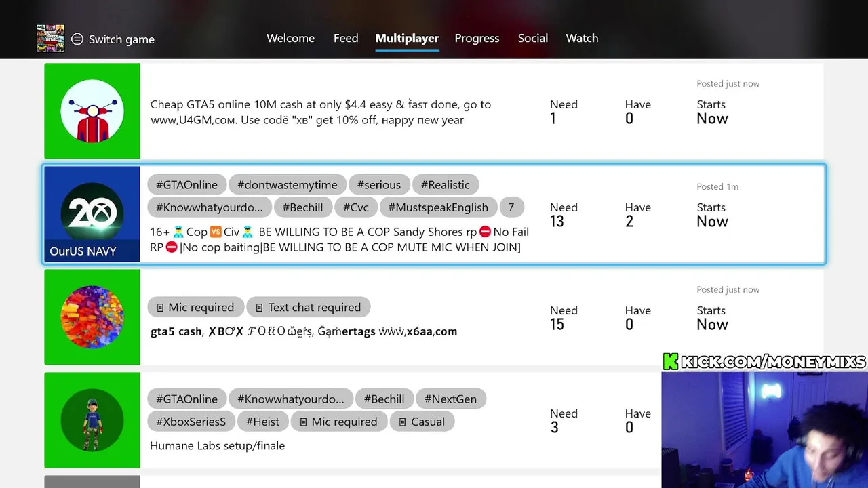Click Starts Now on the U4GM post
Viewport: 868px width, 488px height.
coord(712,112)
